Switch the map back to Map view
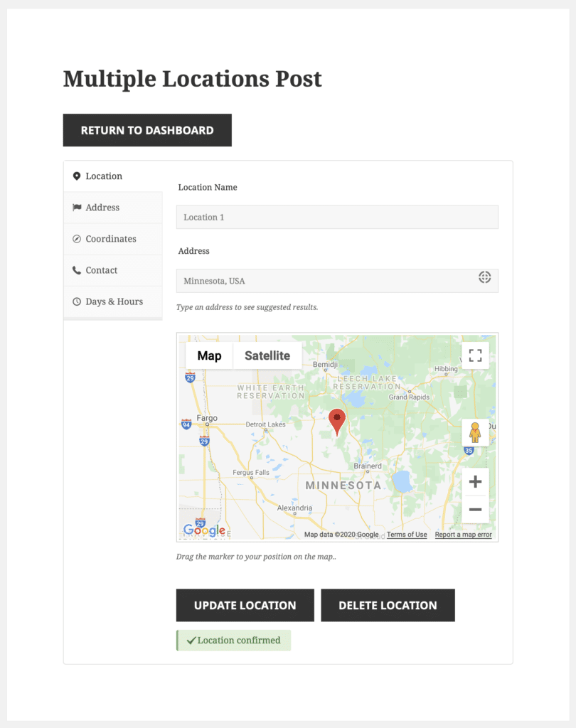 pyautogui.click(x=208, y=355)
